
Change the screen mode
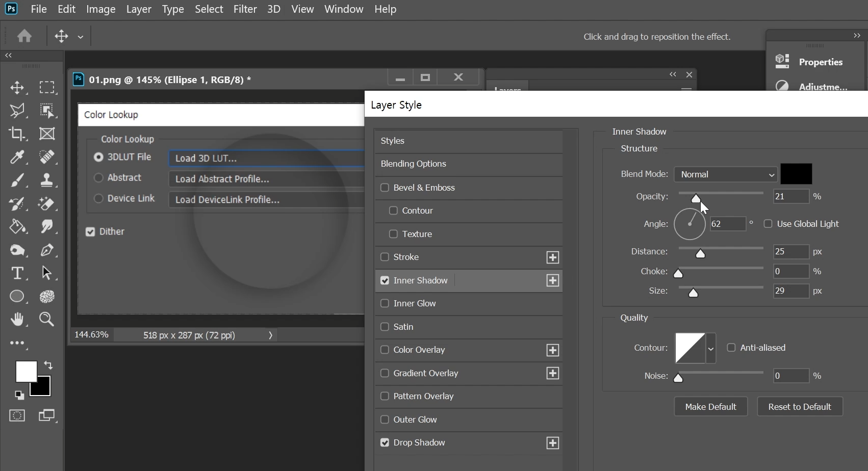[x=47, y=415]
